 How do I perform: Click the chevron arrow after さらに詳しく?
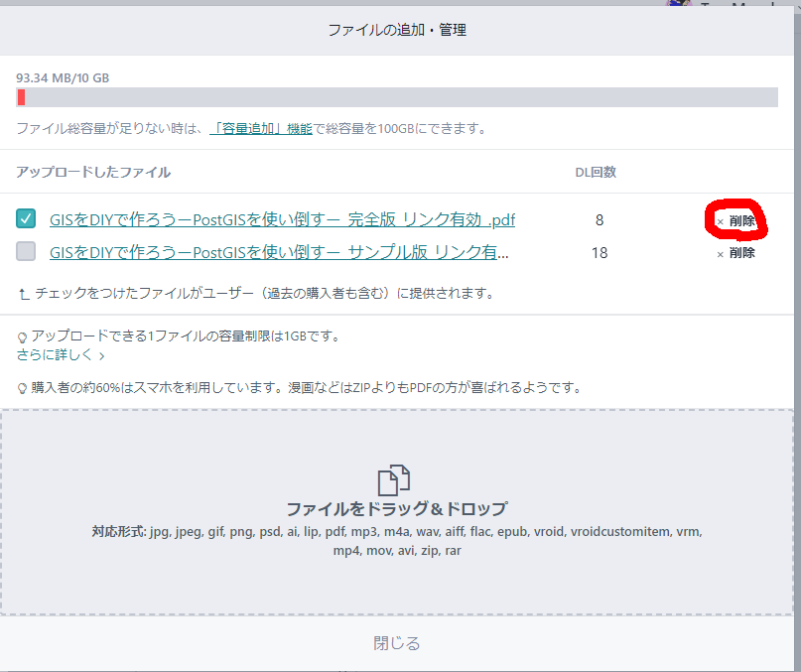pyautogui.click(x=101, y=355)
